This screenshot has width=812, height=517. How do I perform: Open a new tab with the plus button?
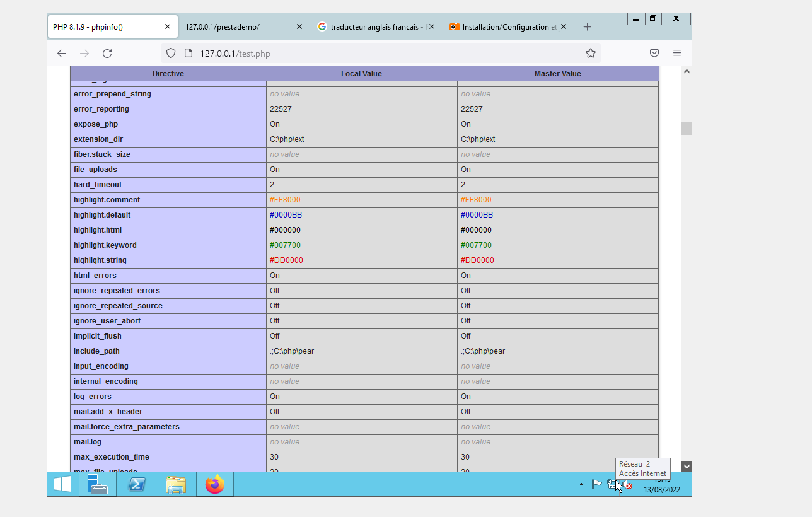pos(588,27)
